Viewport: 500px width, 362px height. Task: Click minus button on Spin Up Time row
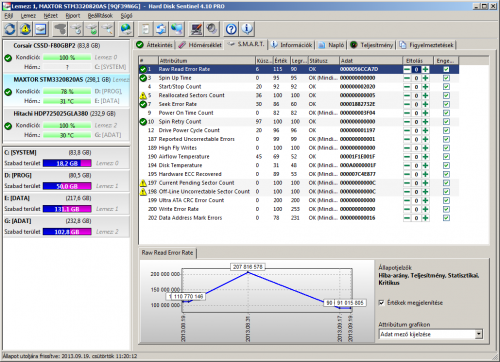(x=407, y=78)
